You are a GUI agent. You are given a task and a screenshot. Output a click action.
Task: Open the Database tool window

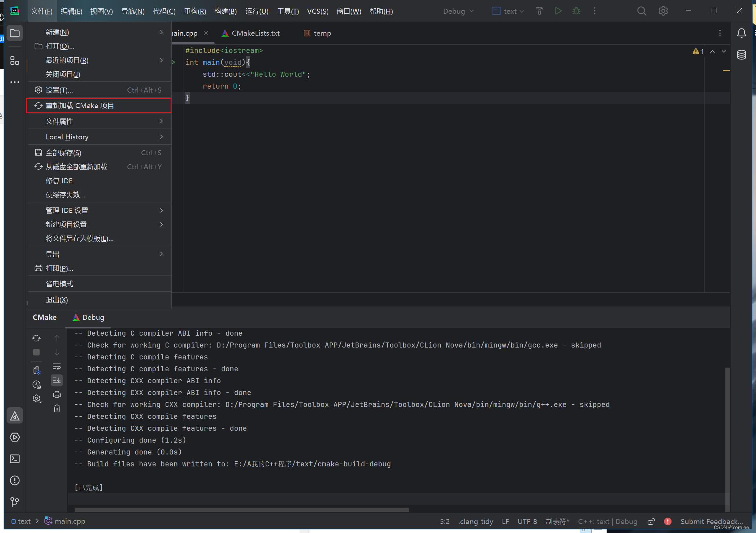pos(742,55)
